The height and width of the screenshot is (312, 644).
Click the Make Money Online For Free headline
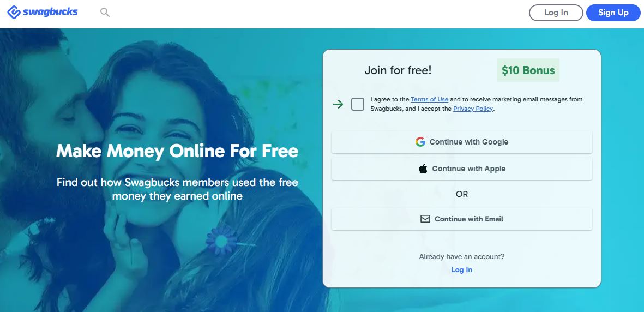[177, 151]
